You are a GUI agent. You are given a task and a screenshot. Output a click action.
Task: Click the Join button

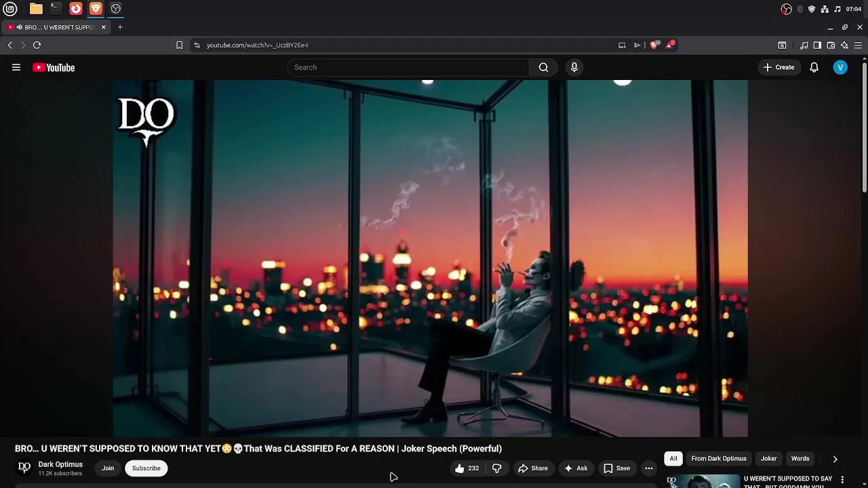click(108, 468)
